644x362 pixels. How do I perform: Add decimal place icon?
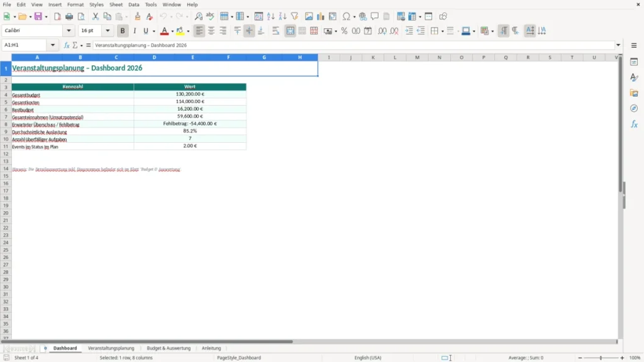382,31
